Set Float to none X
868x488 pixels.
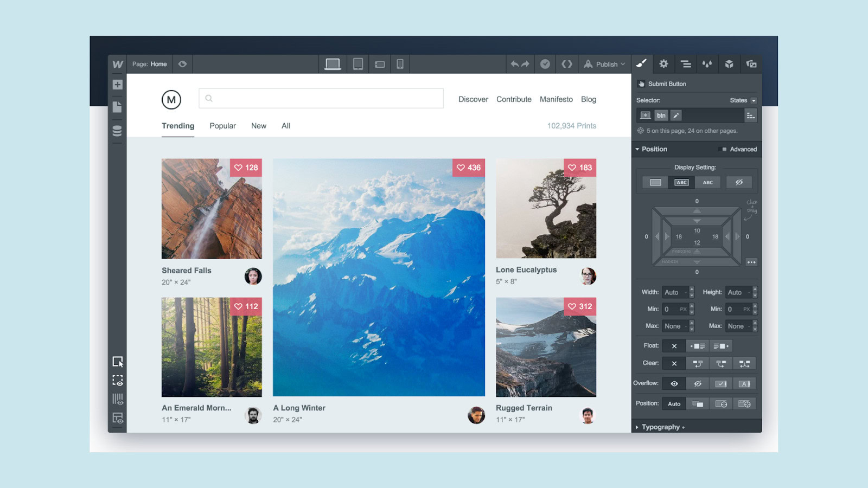pos(674,346)
